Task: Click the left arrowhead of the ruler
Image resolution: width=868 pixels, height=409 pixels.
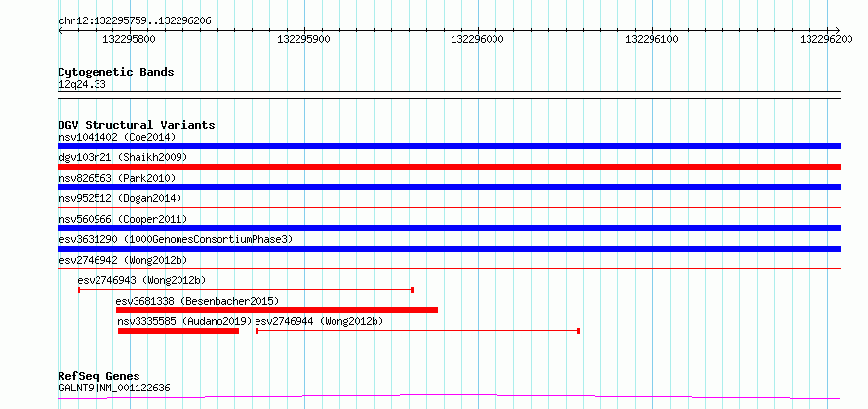Action: click(60, 30)
